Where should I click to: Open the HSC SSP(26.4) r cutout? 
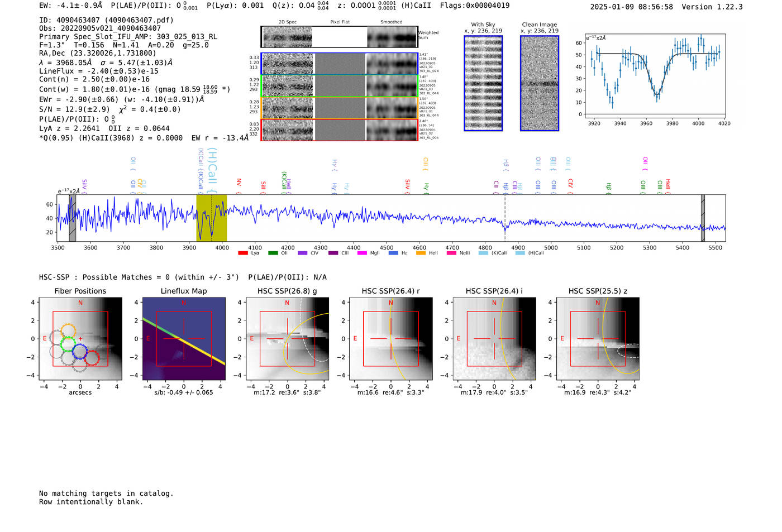point(391,339)
